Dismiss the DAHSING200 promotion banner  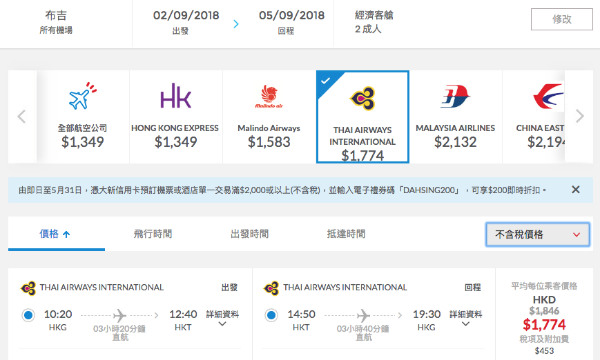coord(576,189)
